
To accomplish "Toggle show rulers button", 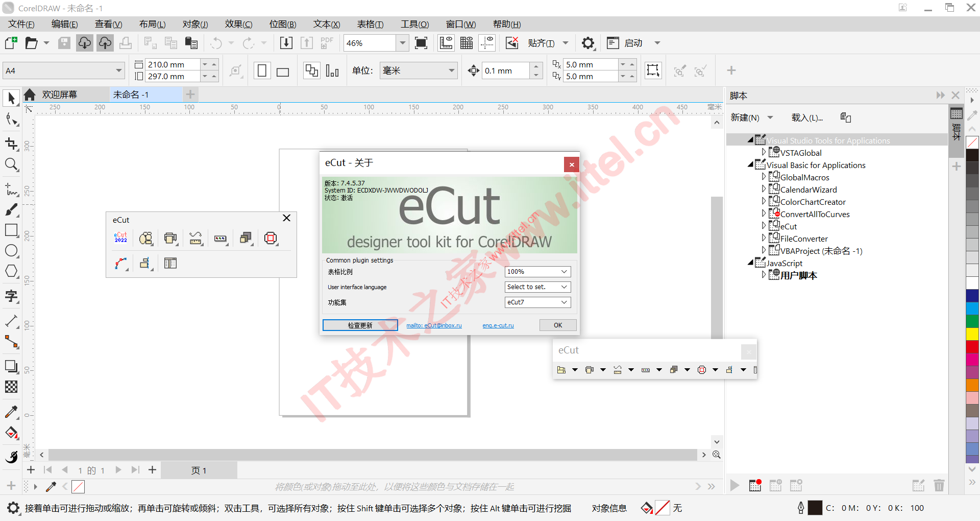I will pos(446,43).
